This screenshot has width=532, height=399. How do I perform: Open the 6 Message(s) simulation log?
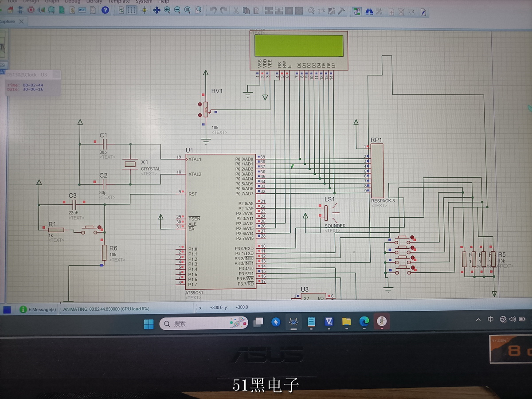pyautogui.click(x=38, y=309)
